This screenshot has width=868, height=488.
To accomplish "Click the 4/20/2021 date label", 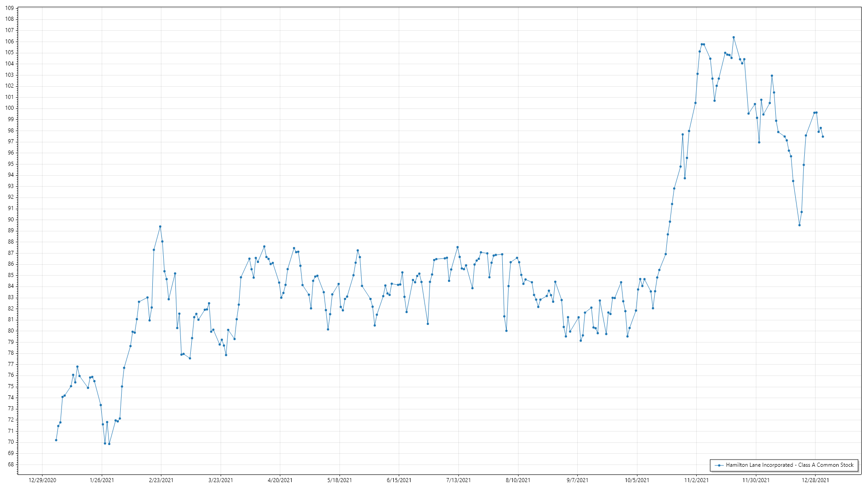I will (280, 480).
